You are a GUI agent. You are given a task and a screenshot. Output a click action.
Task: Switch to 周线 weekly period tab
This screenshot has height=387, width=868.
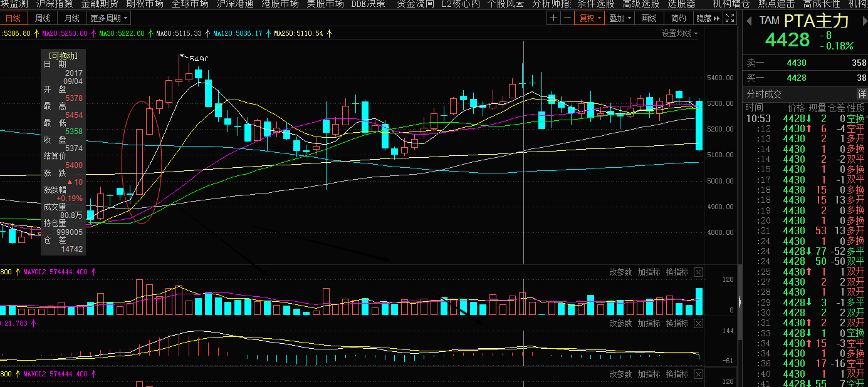click(x=43, y=18)
